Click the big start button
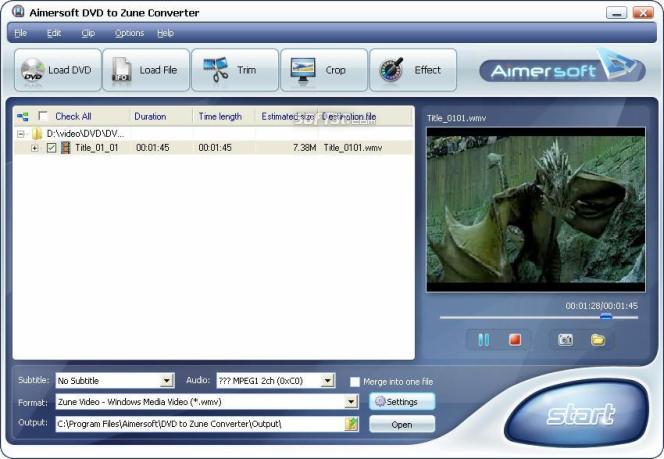The height and width of the screenshot is (459, 664). click(577, 412)
